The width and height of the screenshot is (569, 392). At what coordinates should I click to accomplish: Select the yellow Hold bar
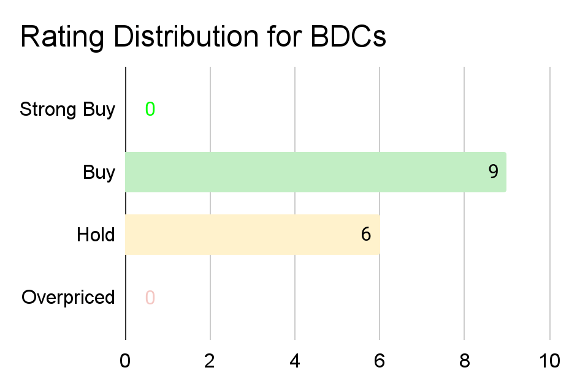click(245, 235)
